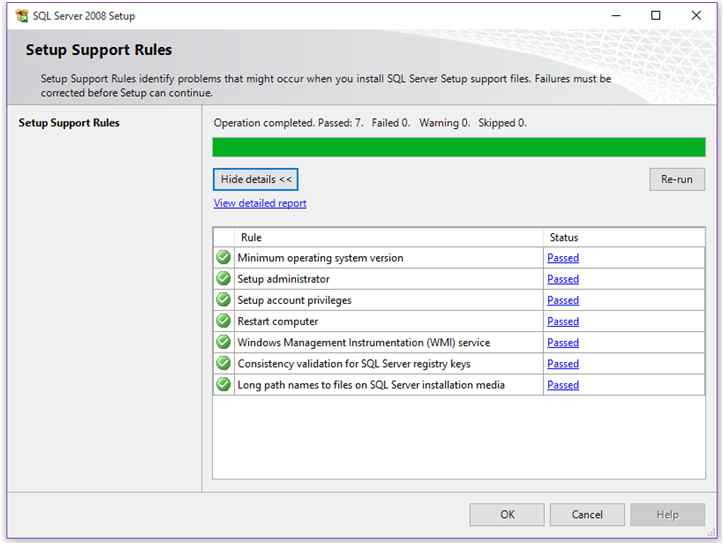This screenshot has height=545, width=724.
Task: Select Setup Support Rules step in left pane
Action: coord(69,123)
